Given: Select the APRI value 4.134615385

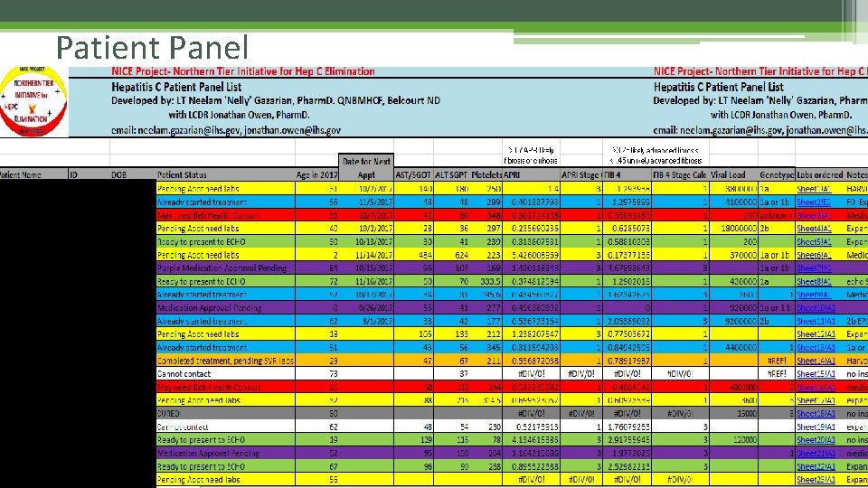Looking at the screenshot, I should 532,440.
